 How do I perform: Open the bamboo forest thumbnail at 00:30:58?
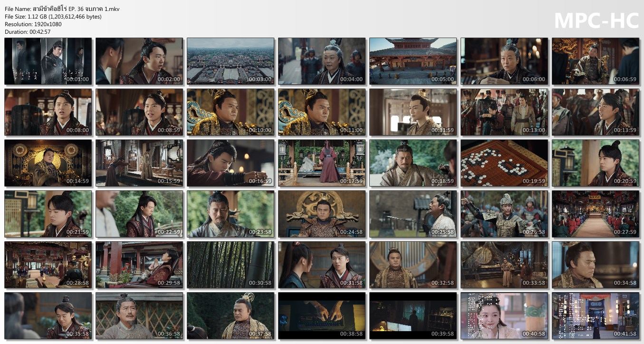pos(231,265)
